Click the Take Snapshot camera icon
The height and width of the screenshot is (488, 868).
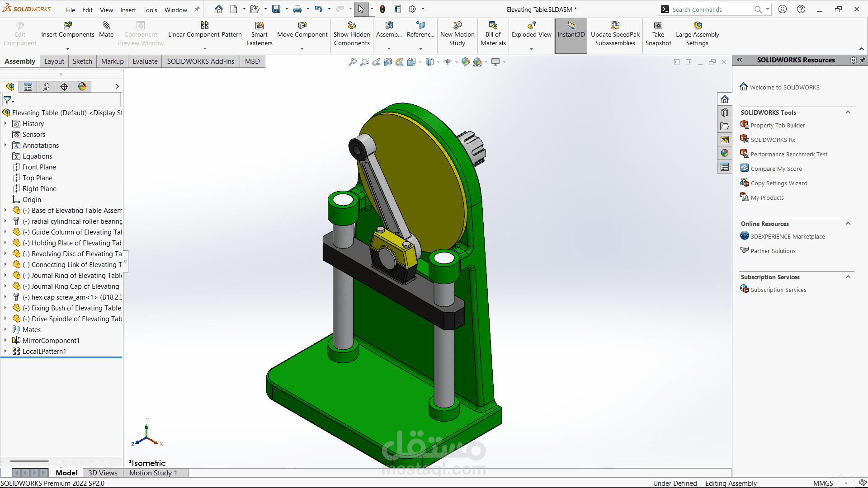pos(658,26)
